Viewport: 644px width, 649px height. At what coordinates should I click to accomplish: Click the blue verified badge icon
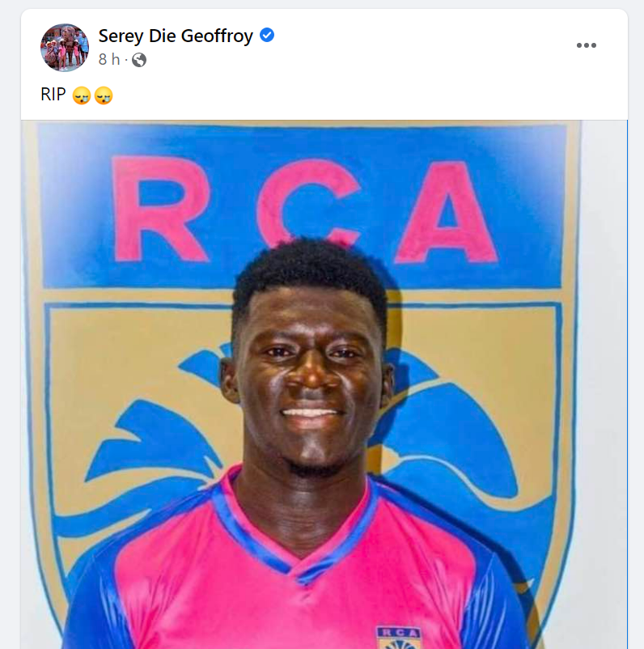[x=267, y=35]
